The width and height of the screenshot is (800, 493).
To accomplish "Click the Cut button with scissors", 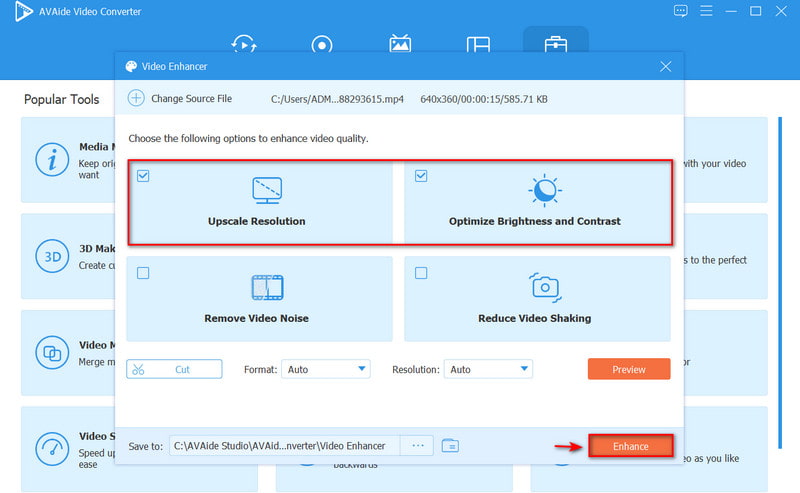I will 174,369.
